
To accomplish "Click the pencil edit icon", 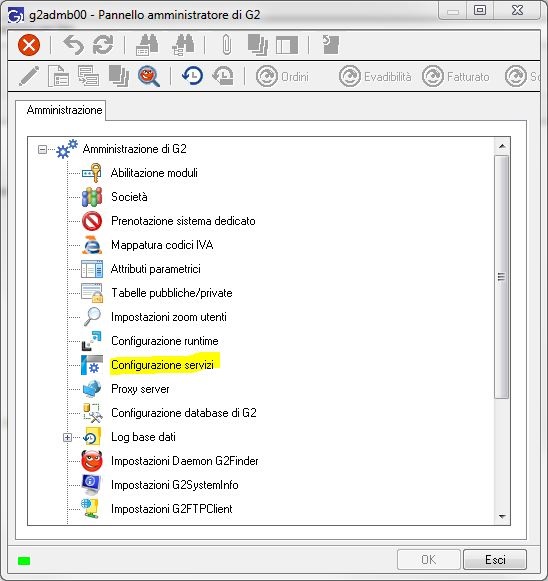I will (29, 76).
